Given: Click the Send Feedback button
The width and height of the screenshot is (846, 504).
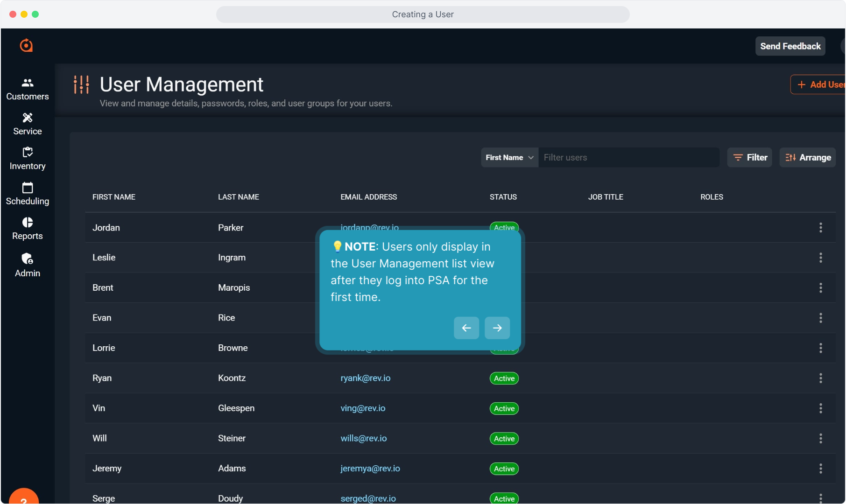Looking at the screenshot, I should coord(790,46).
